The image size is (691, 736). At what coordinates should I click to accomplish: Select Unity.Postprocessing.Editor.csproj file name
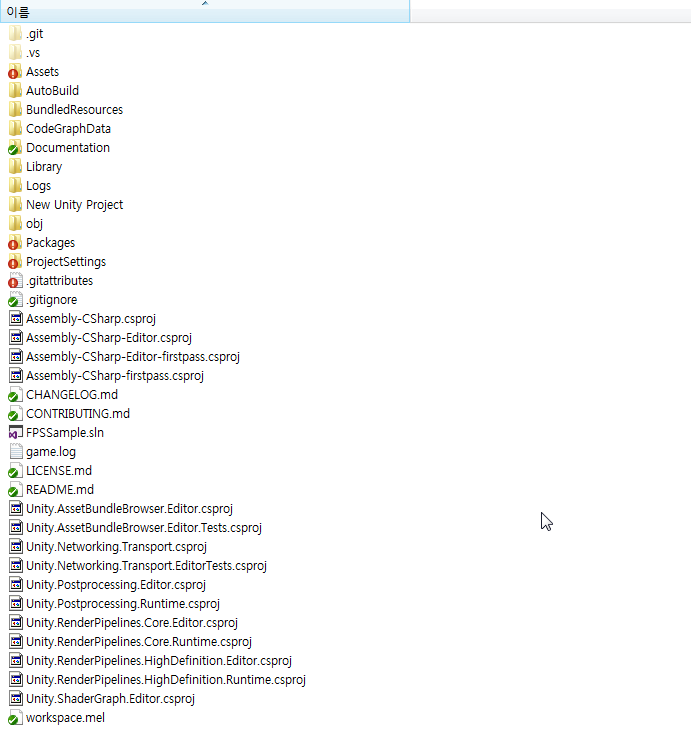click(116, 585)
